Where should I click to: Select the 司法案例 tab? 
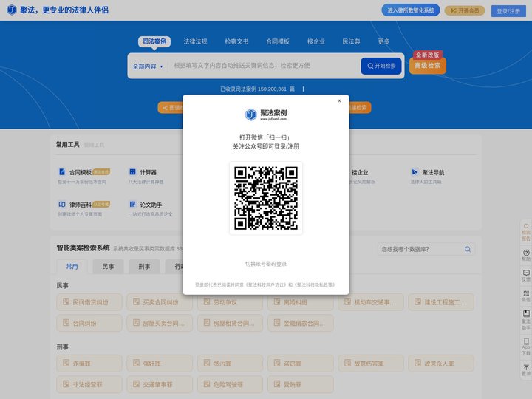click(154, 41)
